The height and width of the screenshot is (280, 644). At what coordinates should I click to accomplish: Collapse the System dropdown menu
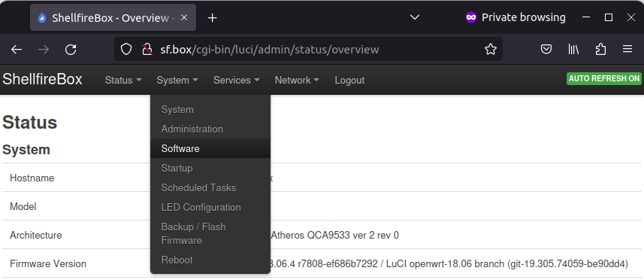coord(177,81)
